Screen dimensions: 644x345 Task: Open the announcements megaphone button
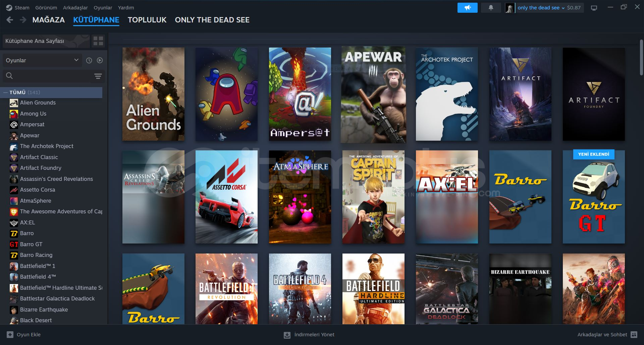[467, 8]
